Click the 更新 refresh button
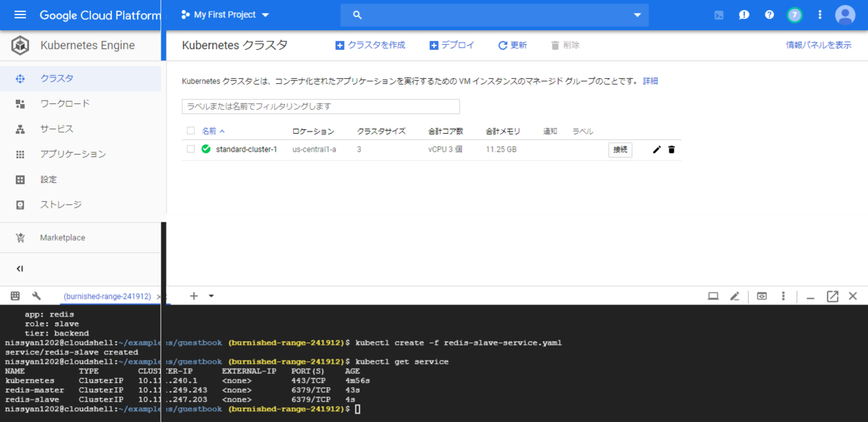Viewport: 868px width, 422px height. coord(513,45)
